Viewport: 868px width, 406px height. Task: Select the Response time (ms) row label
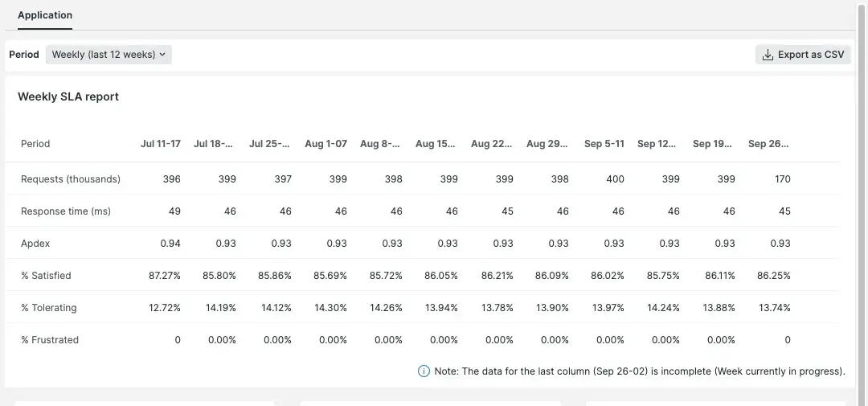pos(66,211)
